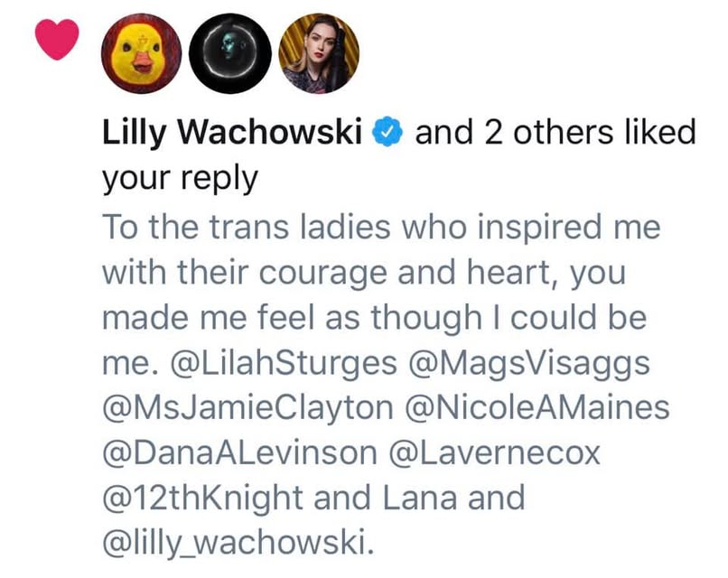Open the @Lavernecox mention

point(494,452)
